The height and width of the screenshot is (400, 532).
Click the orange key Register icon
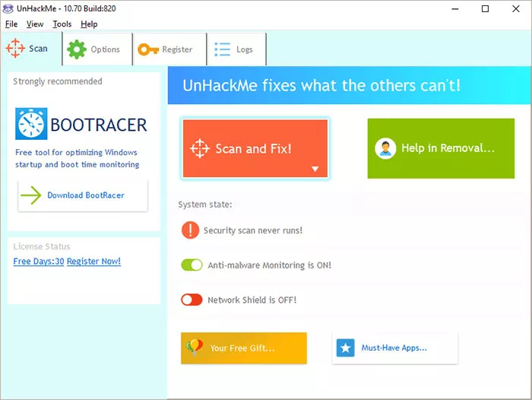(x=148, y=49)
